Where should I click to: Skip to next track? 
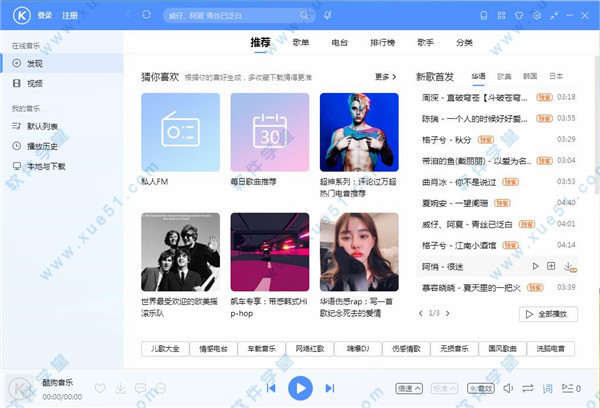tap(330, 388)
